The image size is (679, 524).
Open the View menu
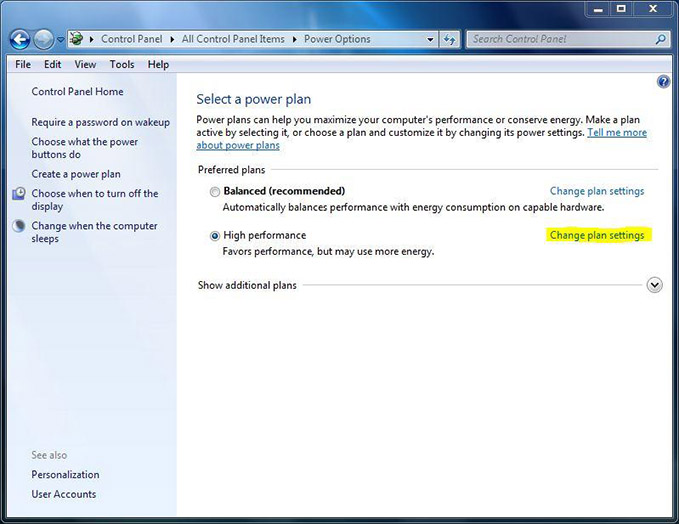pos(85,65)
